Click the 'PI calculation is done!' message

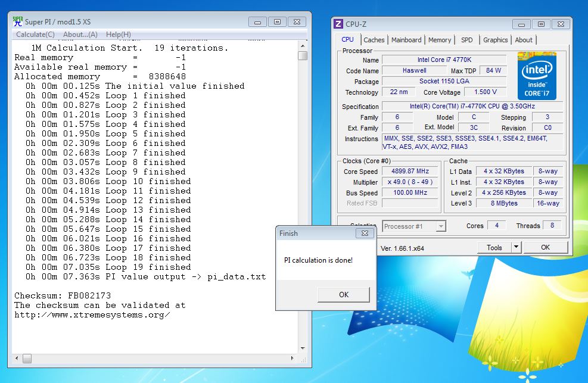click(x=318, y=260)
